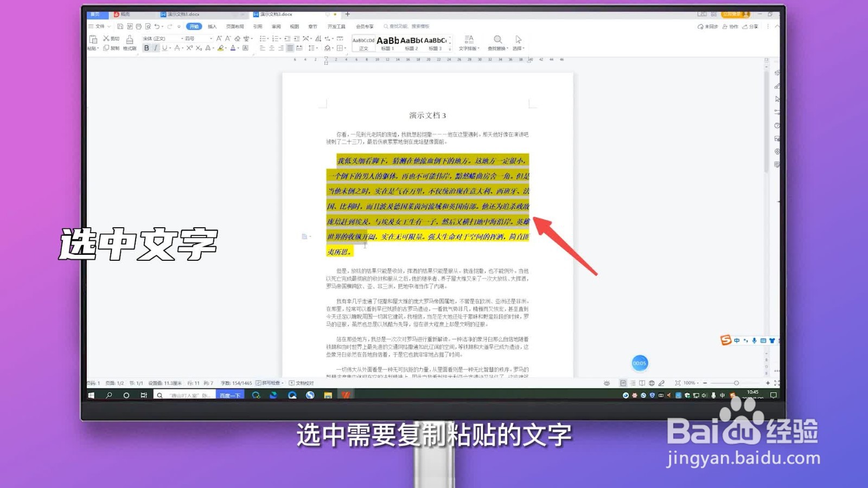Click the Subscript X₂ icon
This screenshot has height=488, width=868.
tap(199, 48)
